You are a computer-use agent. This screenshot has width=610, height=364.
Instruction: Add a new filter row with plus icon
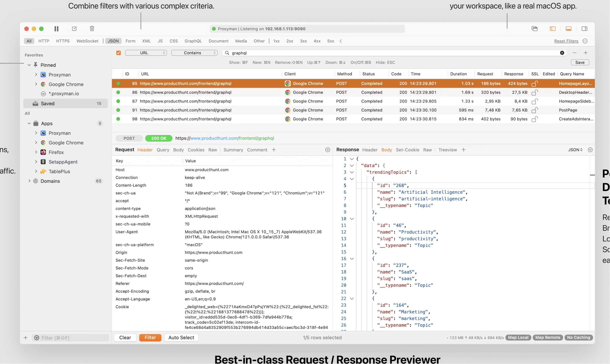(586, 53)
